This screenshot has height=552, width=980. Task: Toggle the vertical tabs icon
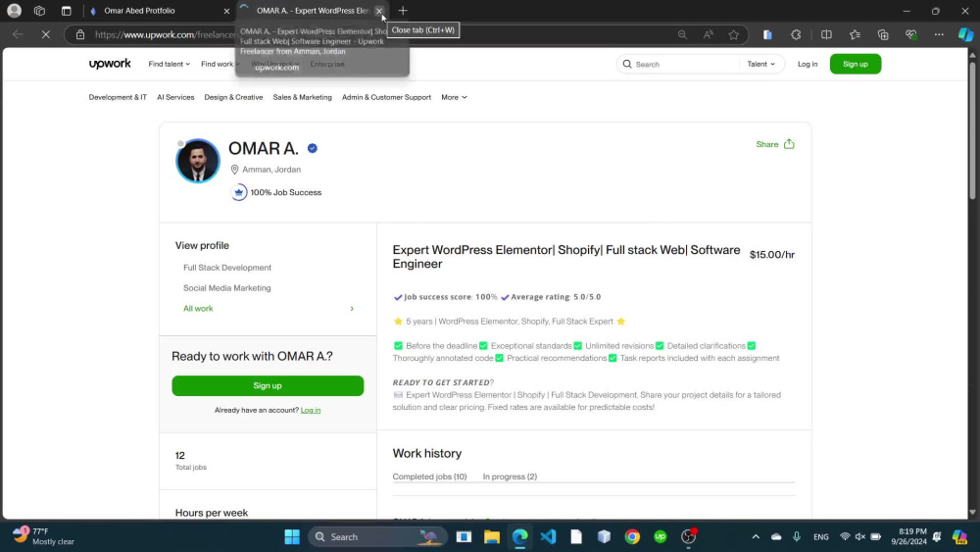(67, 11)
